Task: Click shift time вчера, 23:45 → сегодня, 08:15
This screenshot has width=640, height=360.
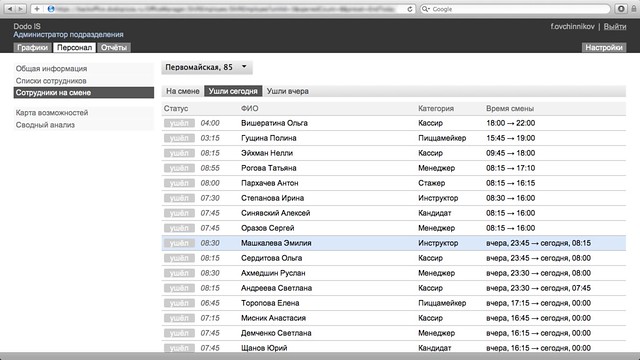Action: point(538,243)
